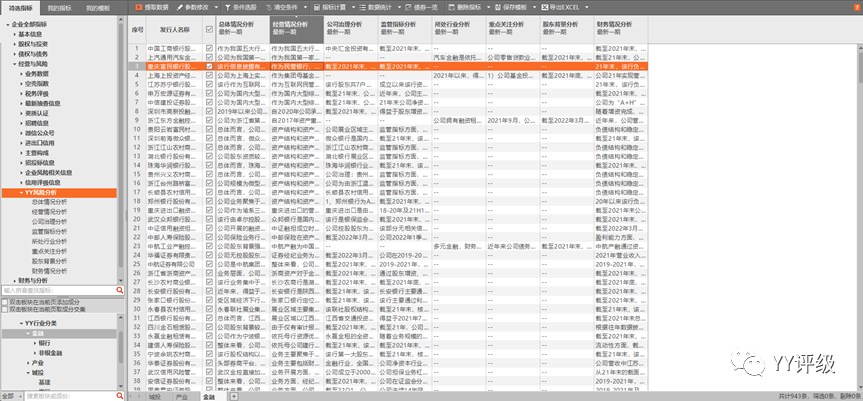Click the magnifier in the 输入拼音查找指标 search box
The width and height of the screenshot is (863, 401).
coord(120,290)
